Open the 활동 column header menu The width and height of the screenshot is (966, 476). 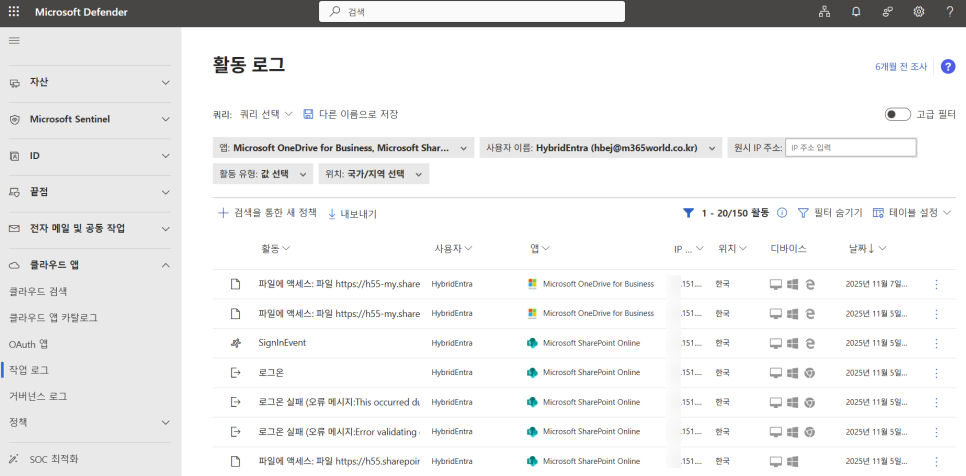click(275, 249)
